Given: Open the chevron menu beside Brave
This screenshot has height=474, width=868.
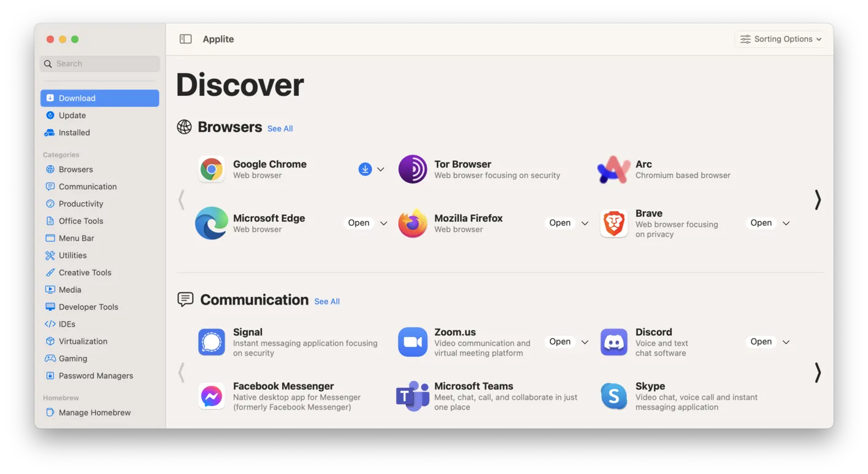Looking at the screenshot, I should click(786, 223).
